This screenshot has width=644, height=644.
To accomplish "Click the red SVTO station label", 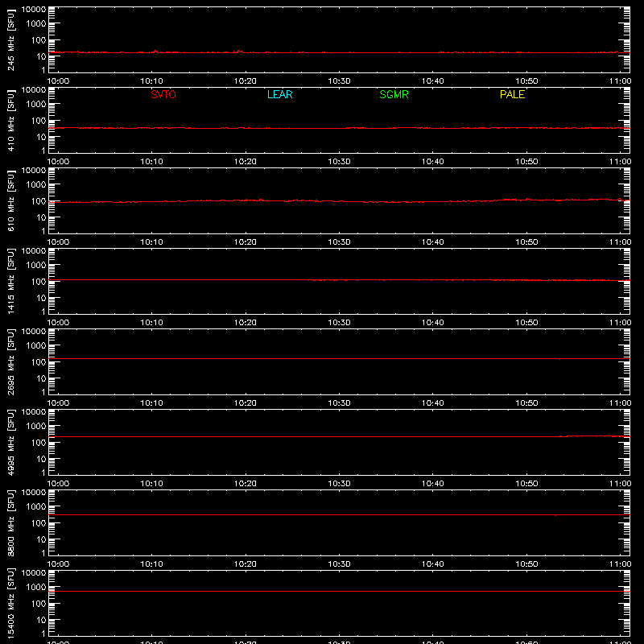I will pyautogui.click(x=163, y=94).
